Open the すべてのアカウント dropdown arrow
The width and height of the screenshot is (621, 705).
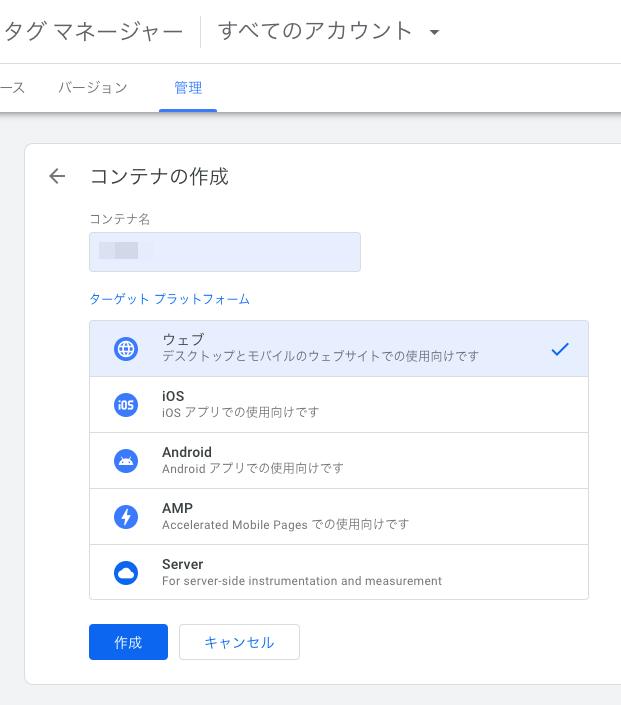tap(434, 32)
